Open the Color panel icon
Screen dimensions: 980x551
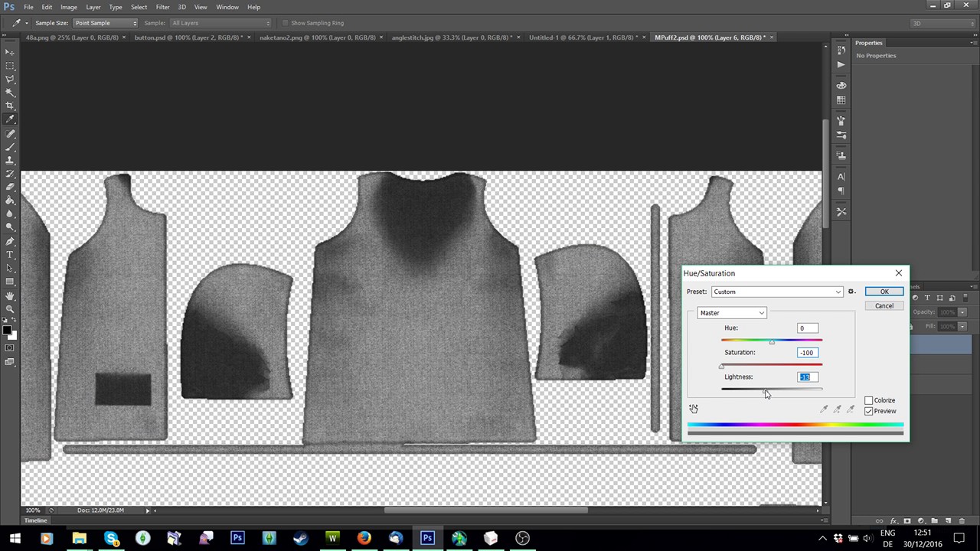pyautogui.click(x=841, y=86)
